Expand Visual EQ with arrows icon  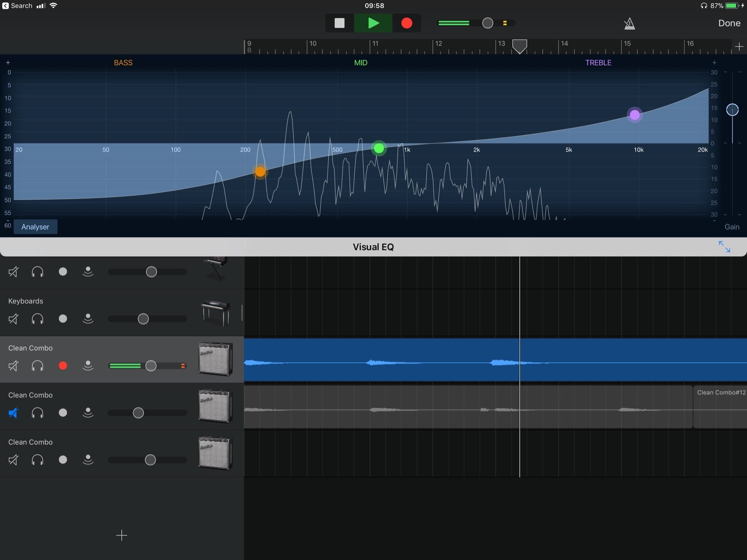tap(724, 247)
